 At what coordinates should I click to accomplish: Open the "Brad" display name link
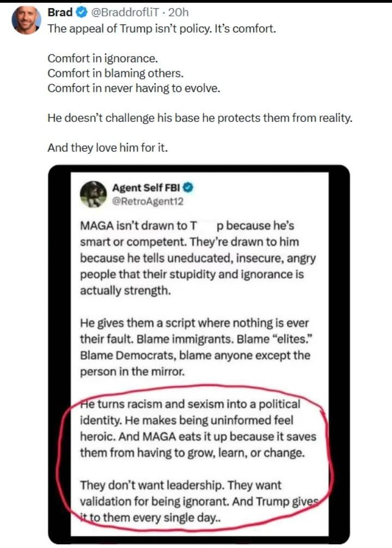[x=60, y=13]
